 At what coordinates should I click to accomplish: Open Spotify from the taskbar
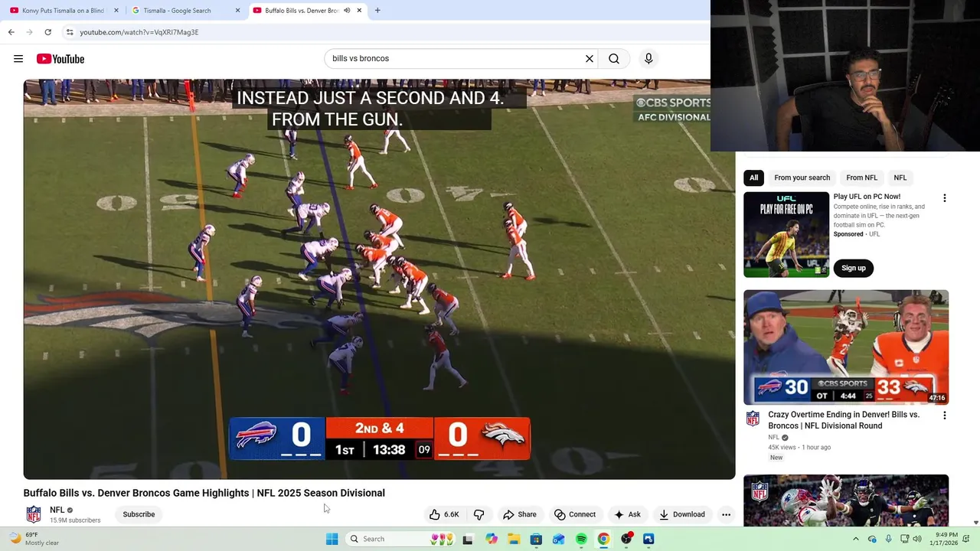tap(581, 539)
